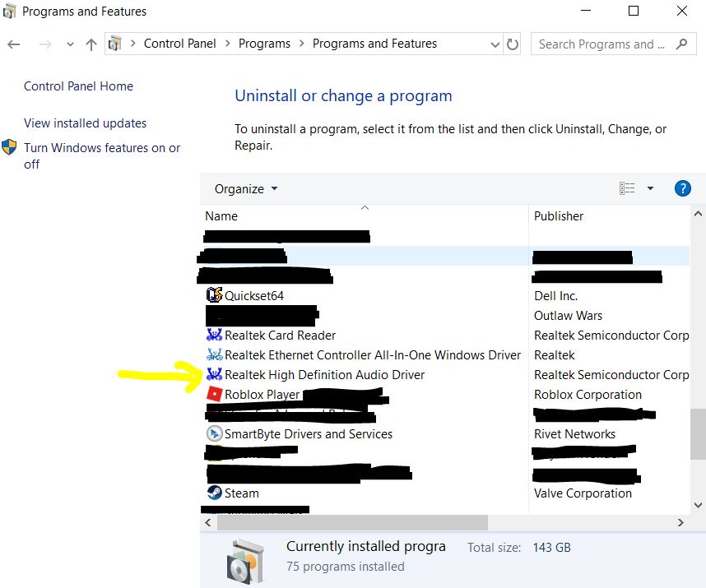Image resolution: width=706 pixels, height=588 pixels.
Task: Click the 75 programs installed text
Action: [x=346, y=567]
